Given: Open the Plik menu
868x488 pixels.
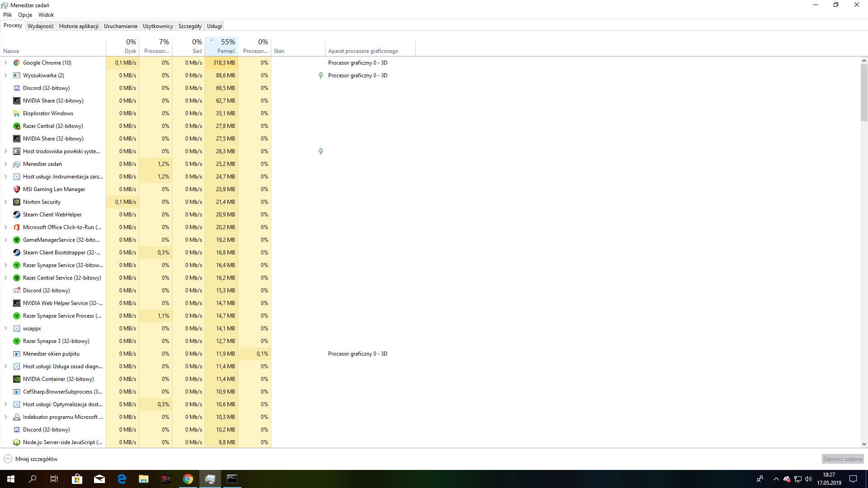Looking at the screenshot, I should click(x=8, y=15).
